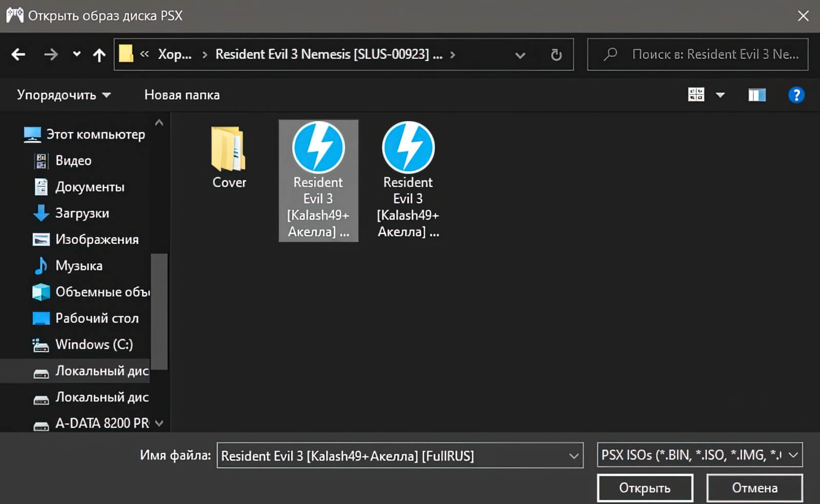Toggle the preview pane

click(757, 95)
